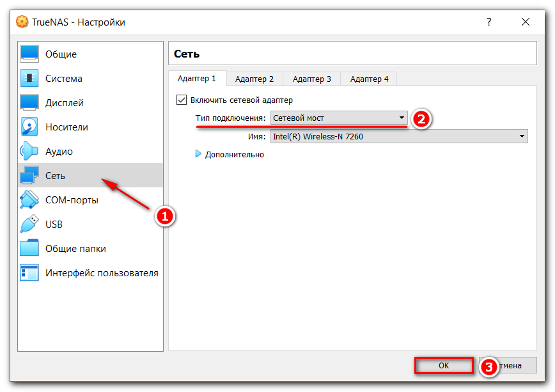
Task: Switch to the 'Адаптер 3' tab
Action: coord(311,79)
